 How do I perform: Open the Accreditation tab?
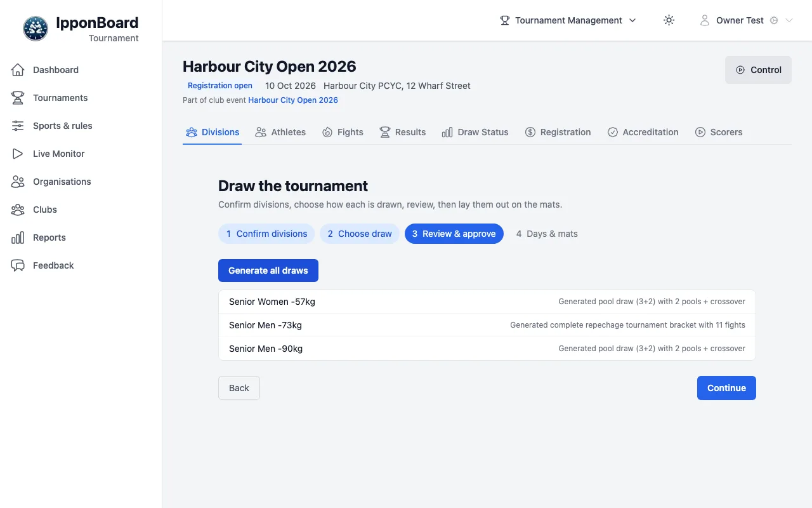point(643,132)
